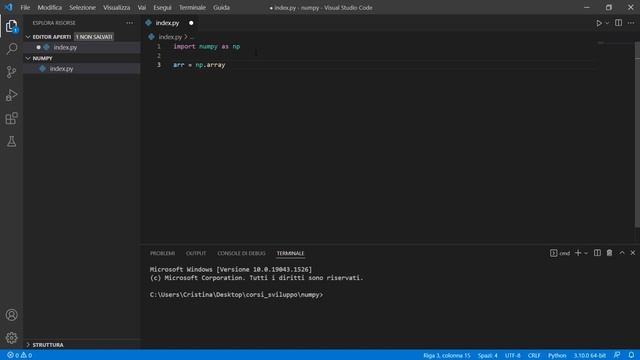640x360 pixels.
Task: Change encoding via UTF-8 status item
Action: click(512, 355)
